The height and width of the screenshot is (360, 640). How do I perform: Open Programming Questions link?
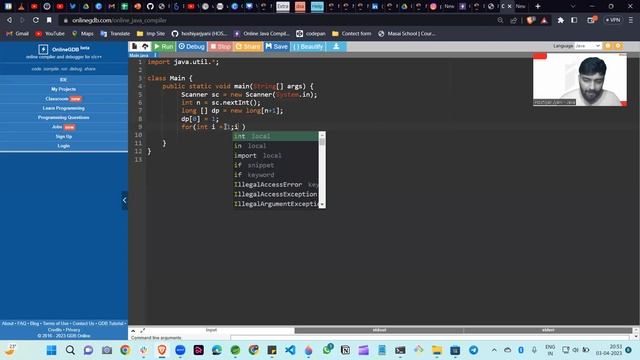[x=64, y=118]
